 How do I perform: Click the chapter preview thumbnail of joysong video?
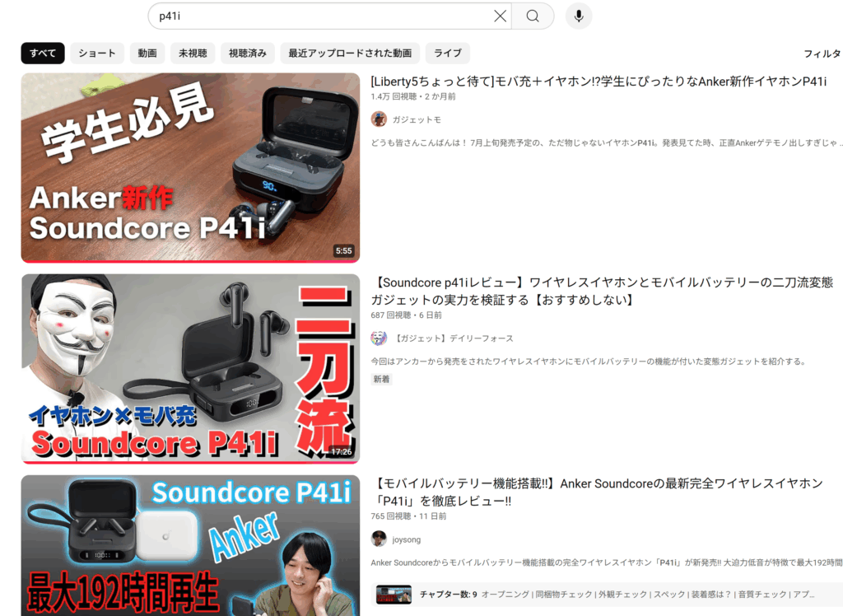tap(394, 595)
